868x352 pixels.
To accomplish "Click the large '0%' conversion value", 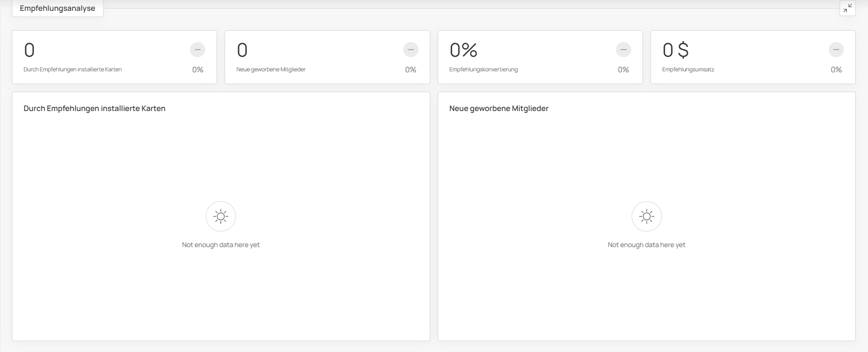I will click(x=463, y=50).
